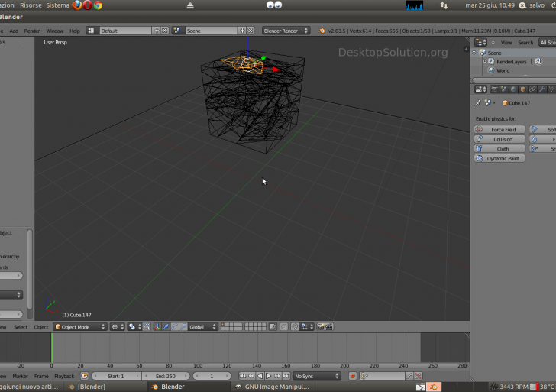The width and height of the screenshot is (556, 392).
Task: Click the play animation button
Action: click(268, 376)
